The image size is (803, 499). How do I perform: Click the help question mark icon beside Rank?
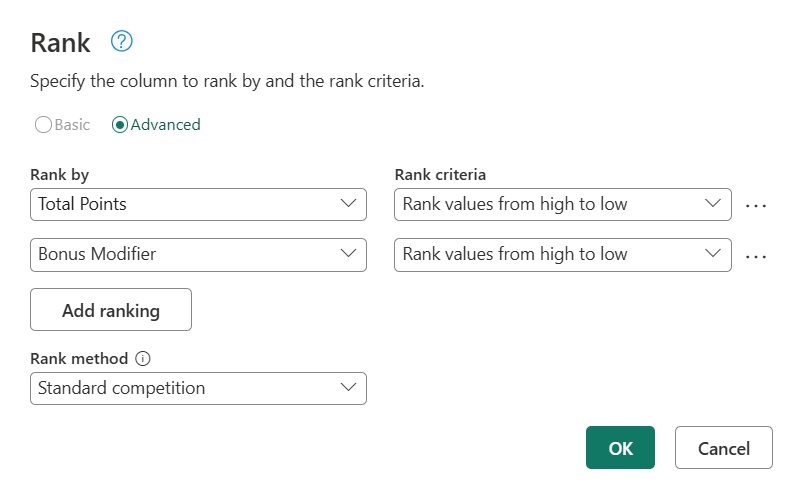tap(122, 42)
